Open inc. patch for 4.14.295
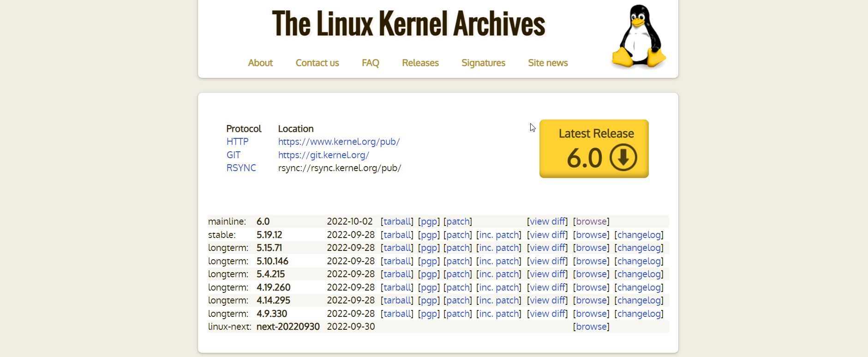 pyautogui.click(x=499, y=300)
